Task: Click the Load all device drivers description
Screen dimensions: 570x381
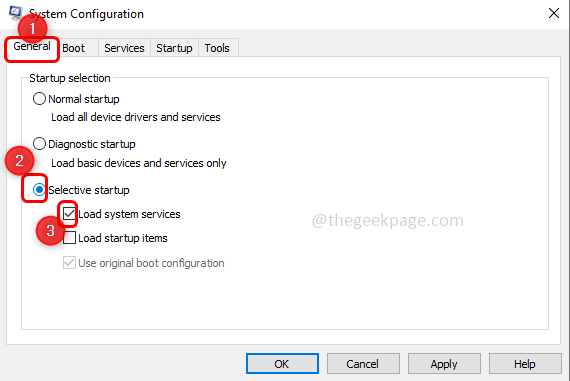Action: point(136,117)
